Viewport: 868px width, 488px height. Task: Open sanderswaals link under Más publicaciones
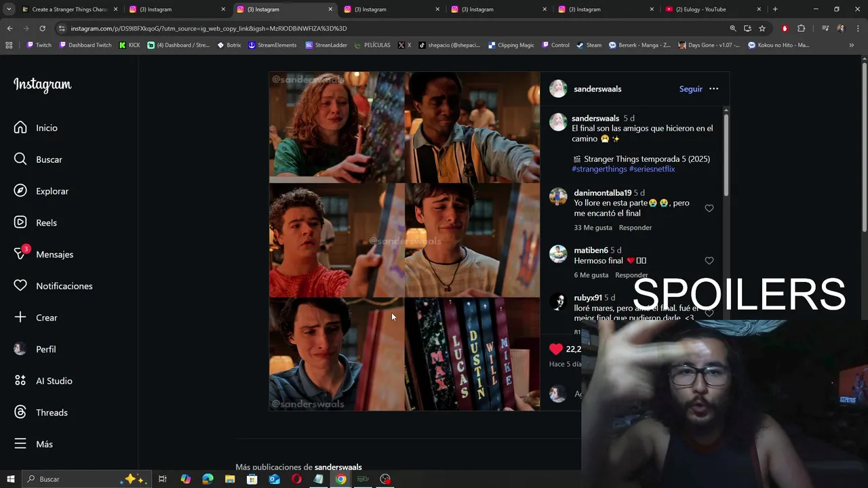338,467
